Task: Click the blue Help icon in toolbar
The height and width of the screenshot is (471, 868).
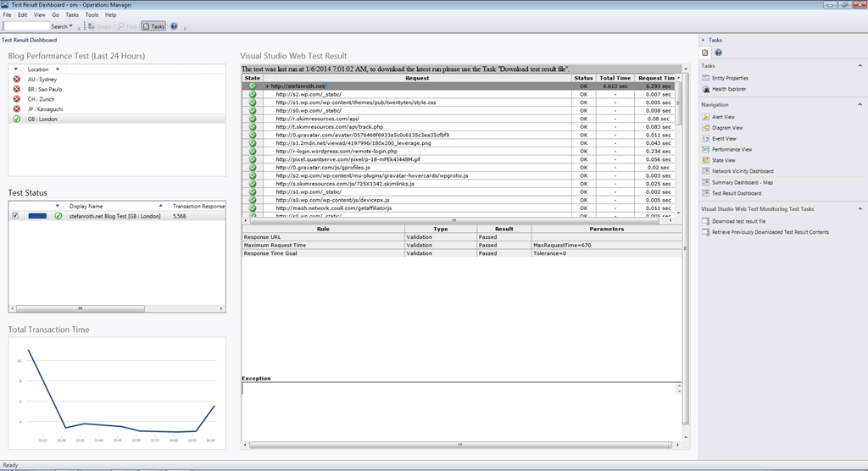Action: (174, 26)
